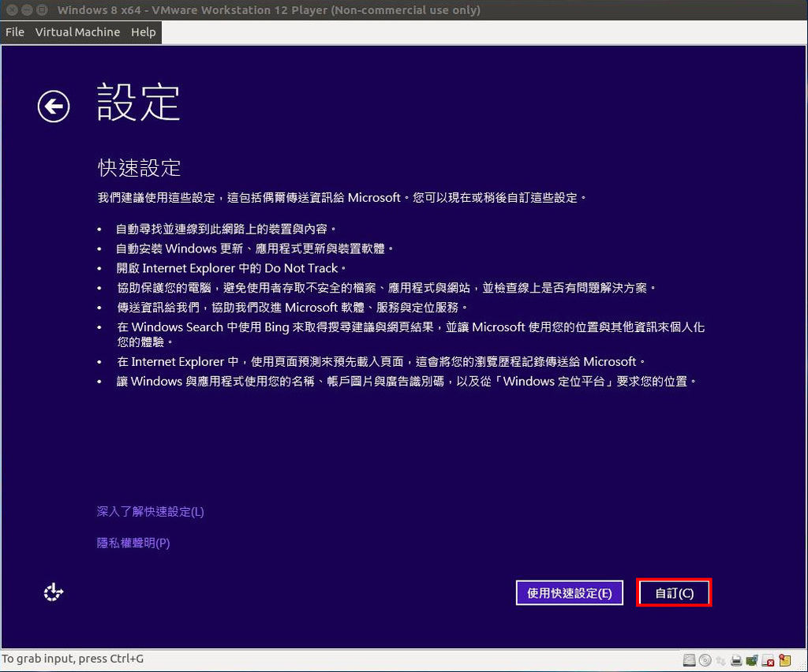Click the CD/DVD drive icon in status bar
808x672 pixels.
pos(705,660)
